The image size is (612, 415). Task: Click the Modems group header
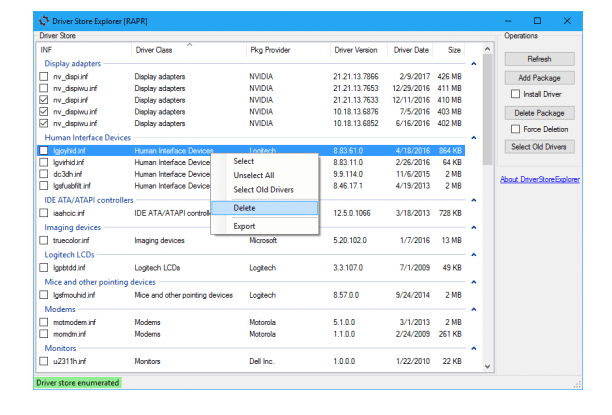60,310
